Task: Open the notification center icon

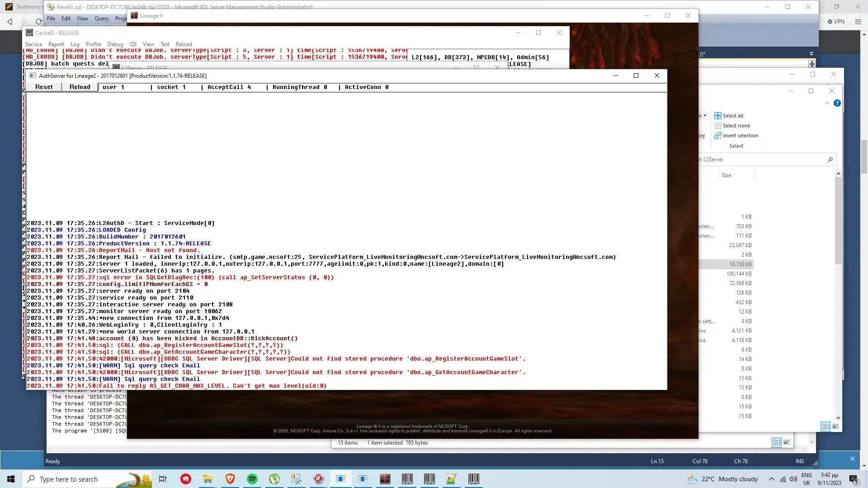Action: (854, 479)
